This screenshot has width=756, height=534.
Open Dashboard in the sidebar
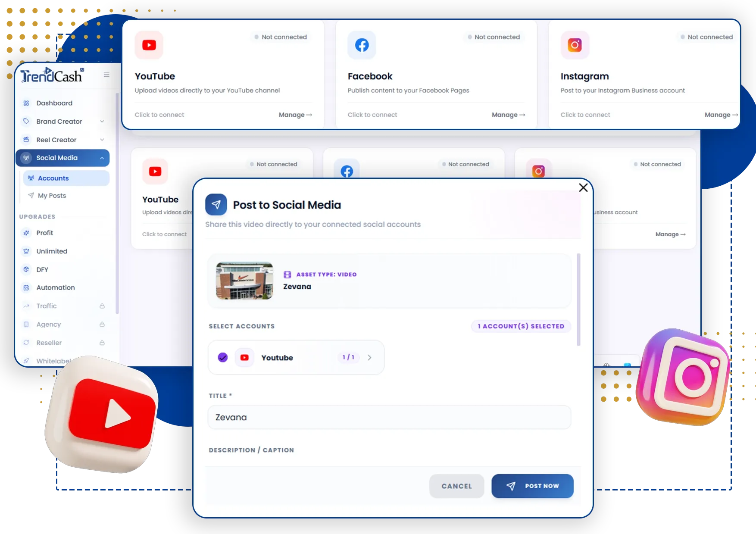(62, 103)
